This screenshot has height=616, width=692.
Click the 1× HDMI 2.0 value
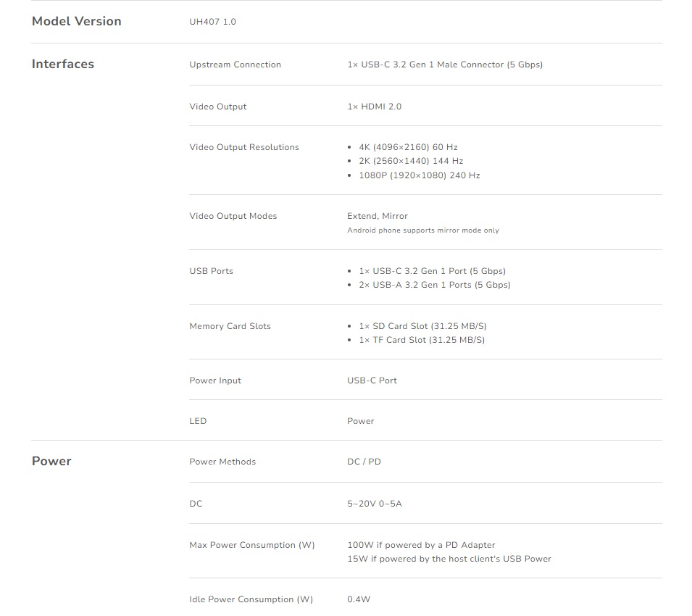pos(374,107)
